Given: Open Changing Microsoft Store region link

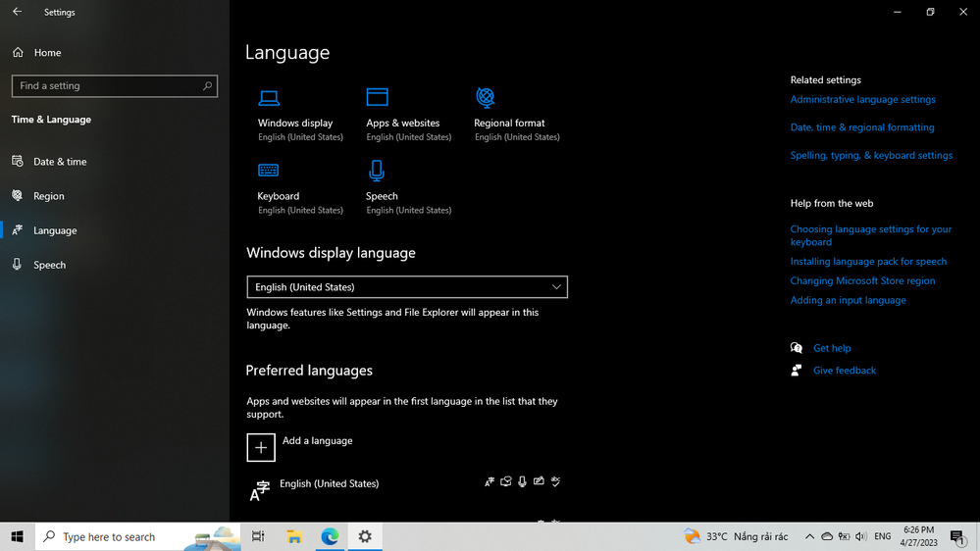Looking at the screenshot, I should (x=862, y=280).
